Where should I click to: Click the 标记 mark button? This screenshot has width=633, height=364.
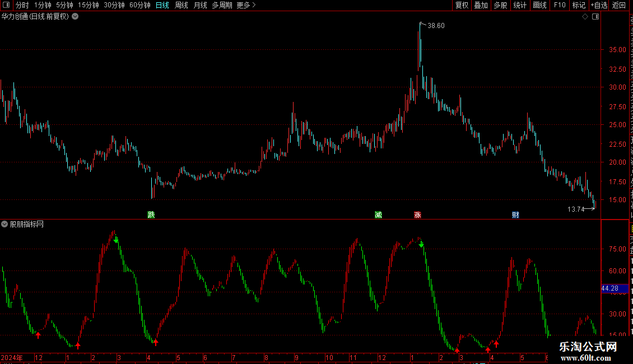click(x=579, y=5)
